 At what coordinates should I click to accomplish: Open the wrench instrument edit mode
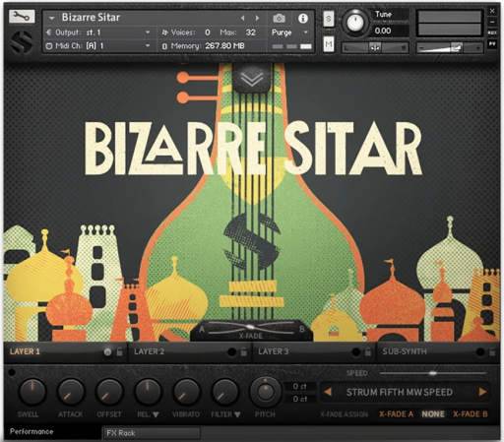coord(22,17)
